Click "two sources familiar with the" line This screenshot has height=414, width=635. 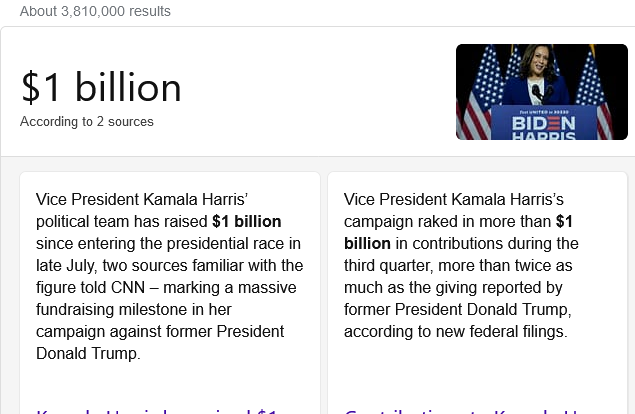(x=169, y=265)
